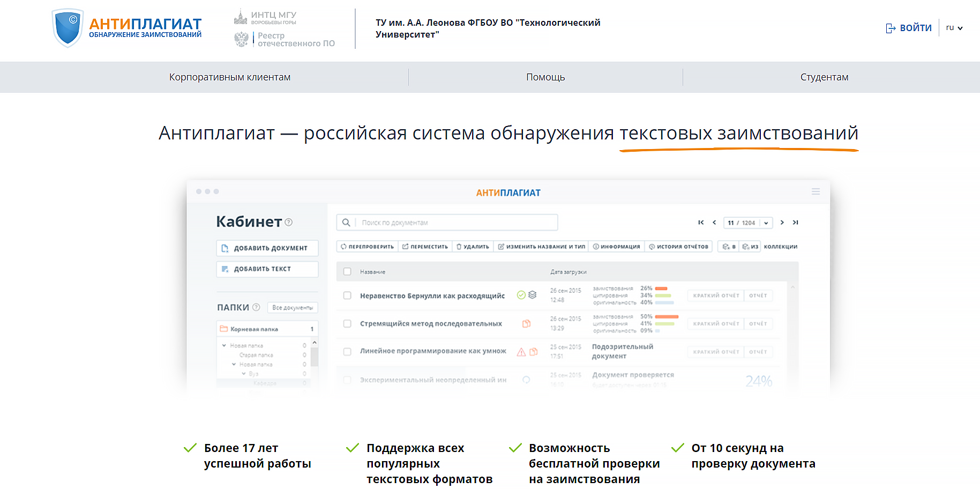Click the ДОБАВИТЬ ДОКУМЕНТ button
Viewport: 980px width, 489px height.
[x=267, y=248]
